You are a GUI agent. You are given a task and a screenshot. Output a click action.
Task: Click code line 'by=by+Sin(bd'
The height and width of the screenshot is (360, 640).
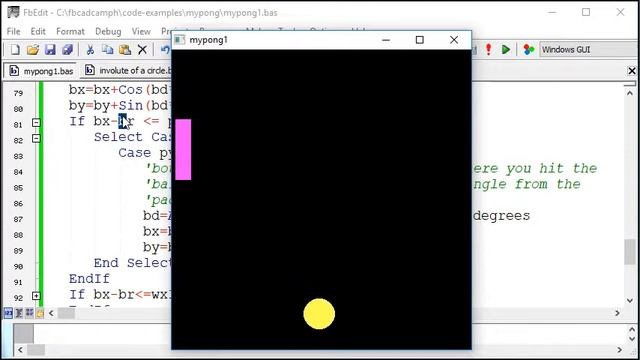[x=119, y=106]
